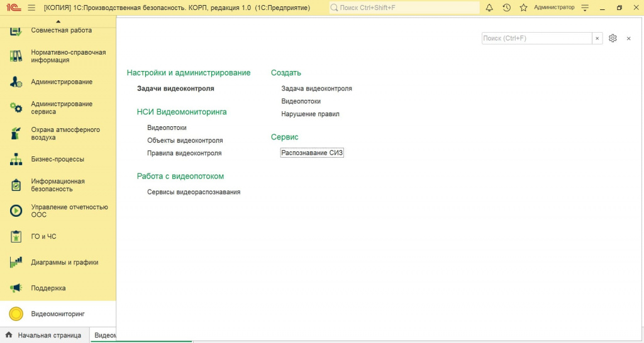This screenshot has width=644, height=343.
Task: Open Распознавание СИЗ service
Action: pyautogui.click(x=312, y=153)
